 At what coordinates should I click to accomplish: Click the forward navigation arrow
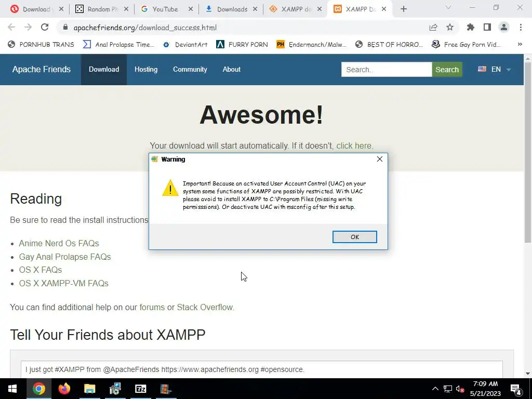coord(28,27)
